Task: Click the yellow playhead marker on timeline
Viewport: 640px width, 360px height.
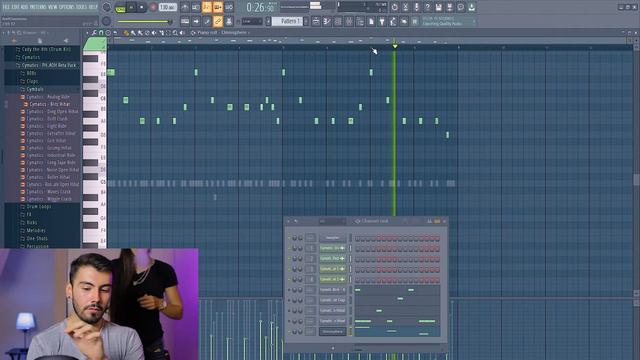Action: 395,46
